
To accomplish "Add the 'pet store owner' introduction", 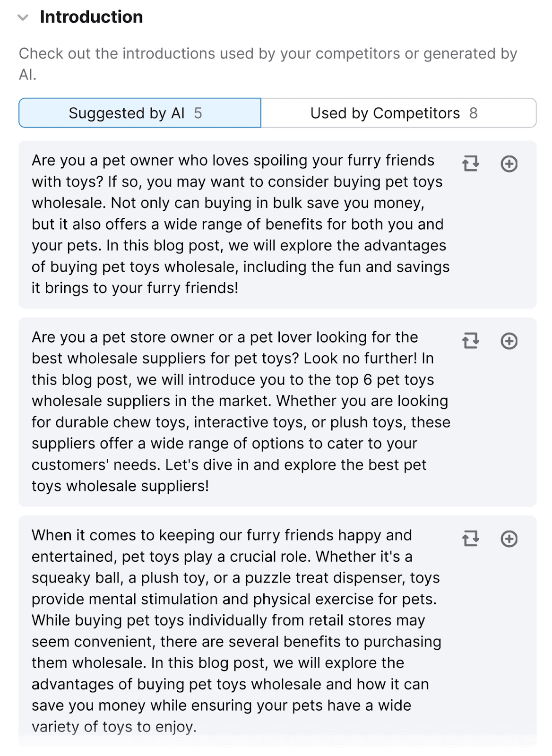I will click(509, 341).
